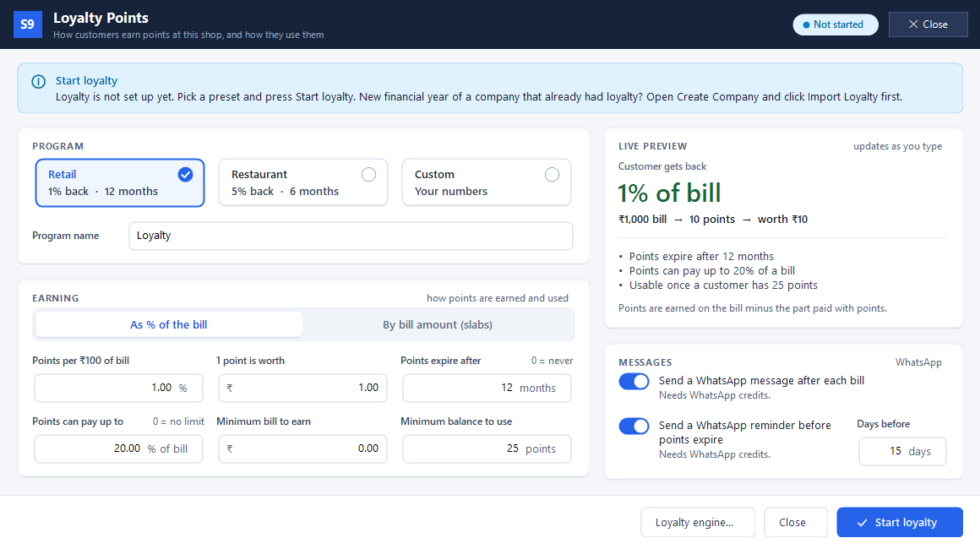The width and height of the screenshot is (980, 549).
Task: Click the Loyalty Points title text
Action: (x=101, y=18)
